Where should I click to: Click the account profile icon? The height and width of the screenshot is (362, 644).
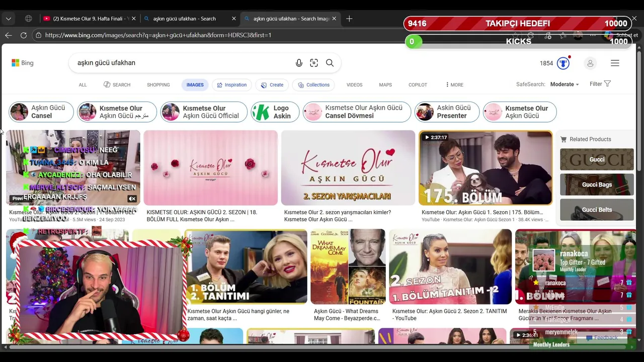click(590, 63)
